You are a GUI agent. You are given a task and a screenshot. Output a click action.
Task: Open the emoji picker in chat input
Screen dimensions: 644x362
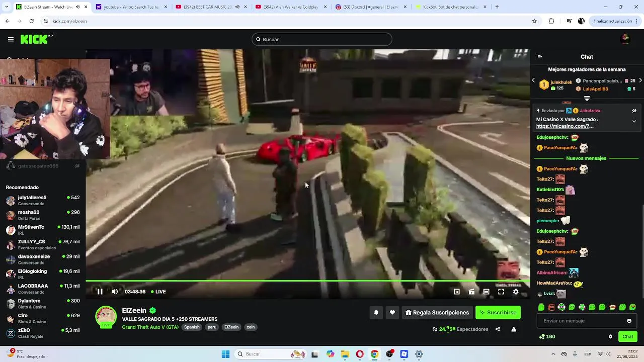click(x=629, y=321)
